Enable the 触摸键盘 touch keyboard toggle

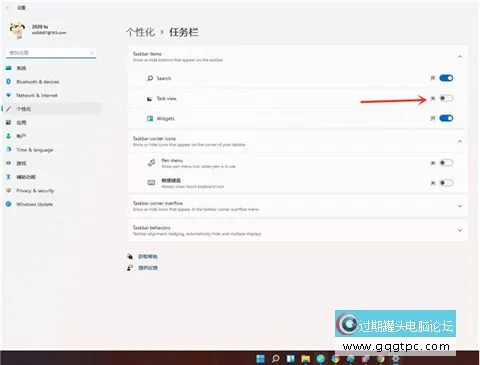[446, 183]
